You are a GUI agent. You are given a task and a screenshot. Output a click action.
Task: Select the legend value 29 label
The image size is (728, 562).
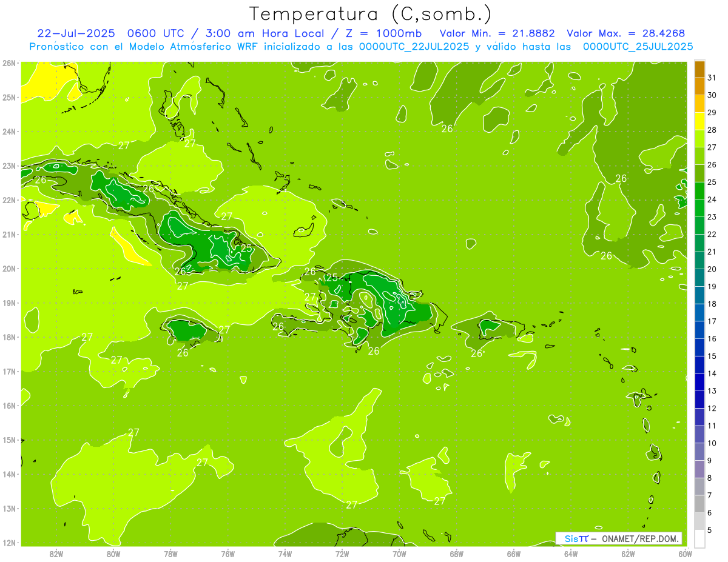click(x=712, y=112)
